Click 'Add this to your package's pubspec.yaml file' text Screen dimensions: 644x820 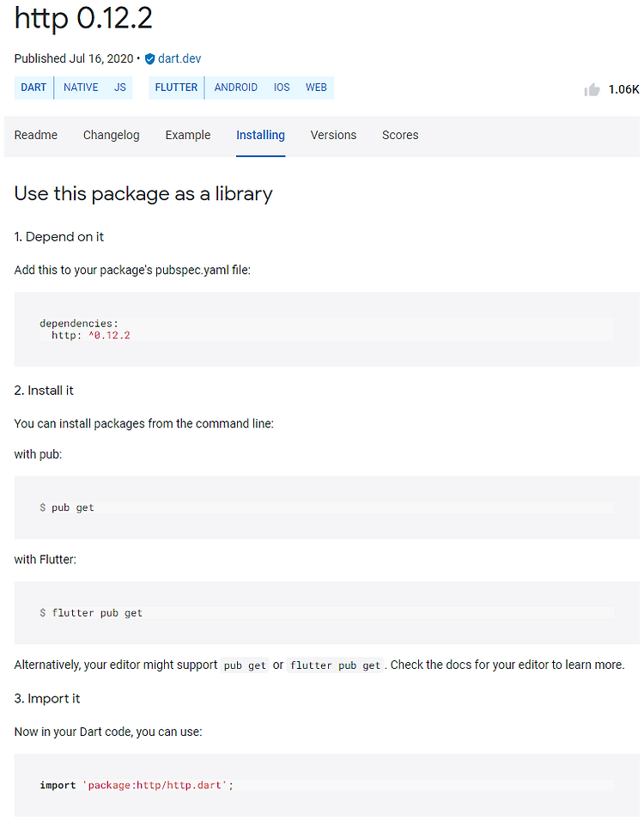(132, 270)
